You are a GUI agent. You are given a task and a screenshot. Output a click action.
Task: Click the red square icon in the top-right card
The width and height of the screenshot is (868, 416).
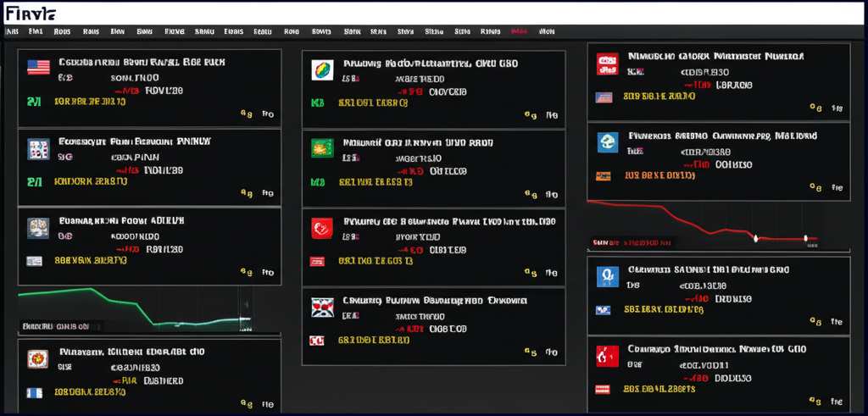point(606,63)
